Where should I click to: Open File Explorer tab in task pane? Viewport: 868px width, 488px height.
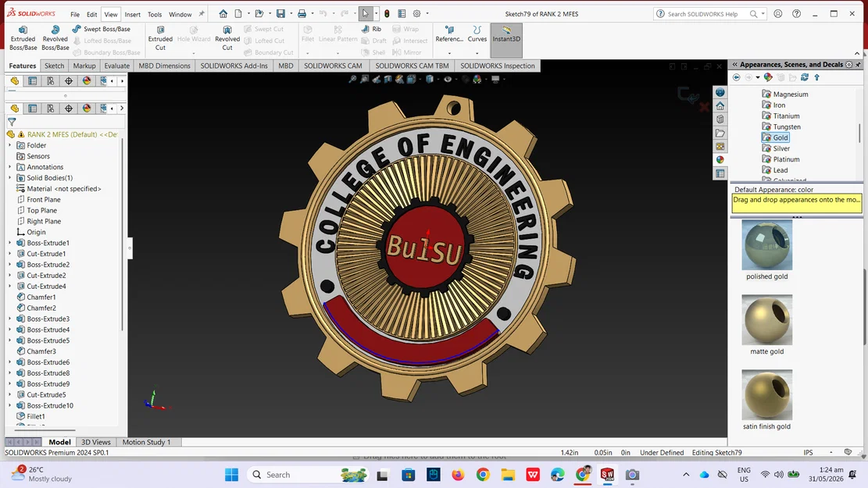[720, 133]
